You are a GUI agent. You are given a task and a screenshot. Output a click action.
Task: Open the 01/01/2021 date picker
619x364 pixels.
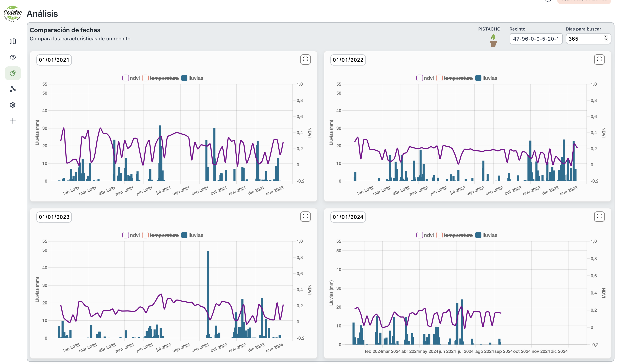point(54,60)
